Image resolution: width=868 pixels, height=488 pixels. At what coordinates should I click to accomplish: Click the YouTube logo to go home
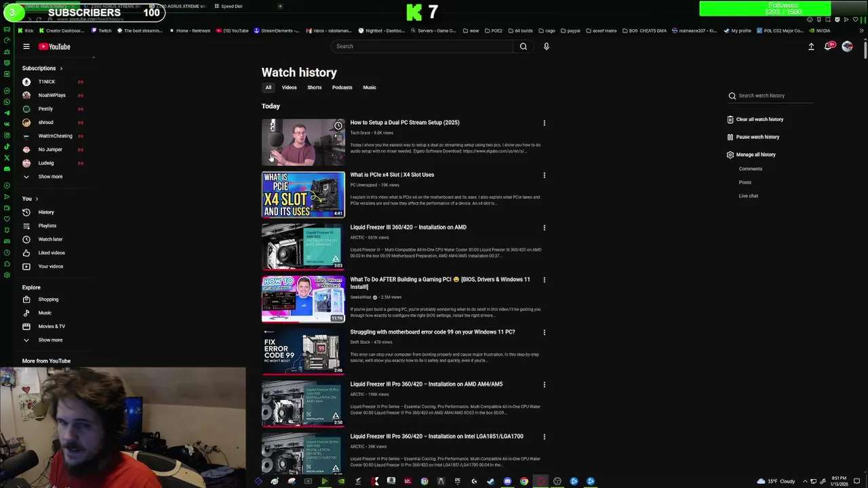(54, 47)
